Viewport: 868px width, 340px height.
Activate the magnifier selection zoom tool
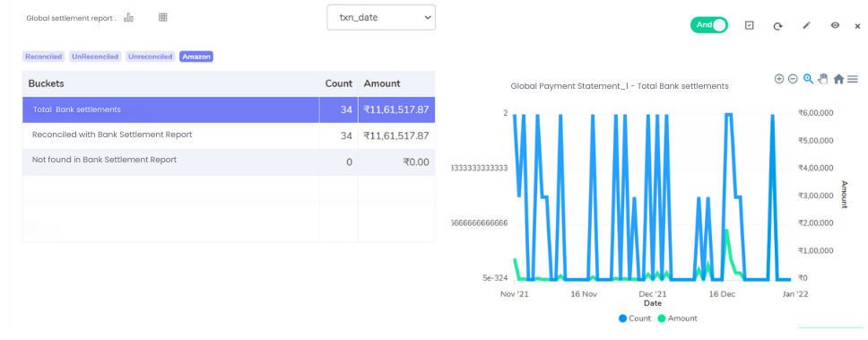pyautogui.click(x=808, y=79)
